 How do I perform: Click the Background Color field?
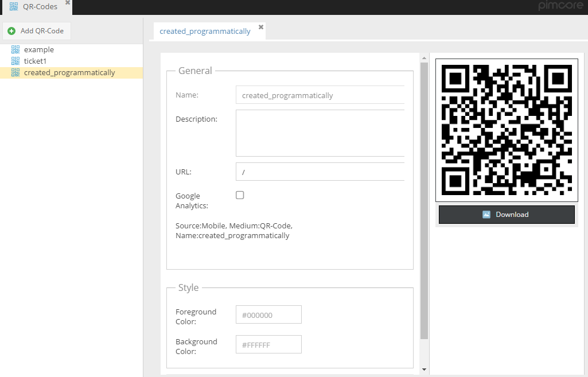[268, 345]
